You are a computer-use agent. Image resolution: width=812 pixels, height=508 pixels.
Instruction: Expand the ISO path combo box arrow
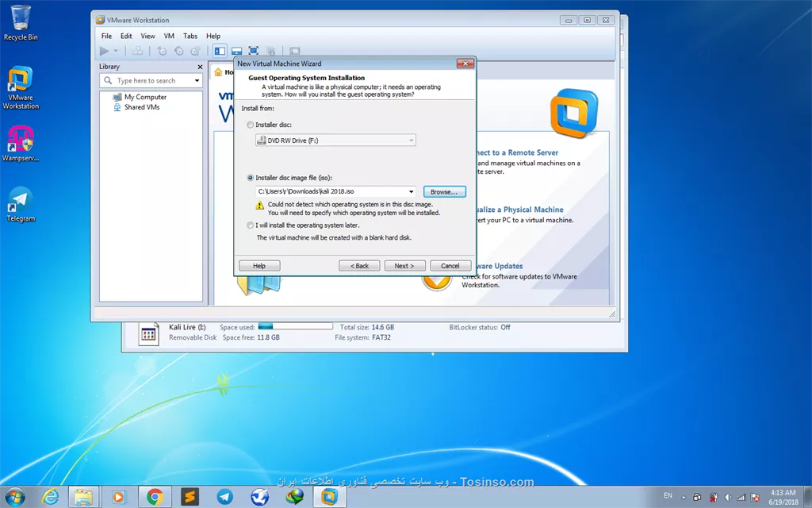click(412, 192)
